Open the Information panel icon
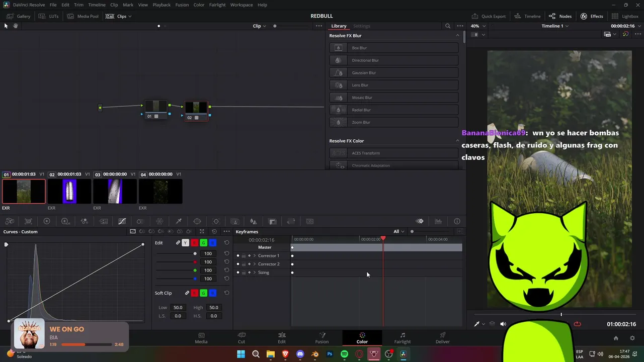This screenshot has height=362, width=644. (457, 221)
